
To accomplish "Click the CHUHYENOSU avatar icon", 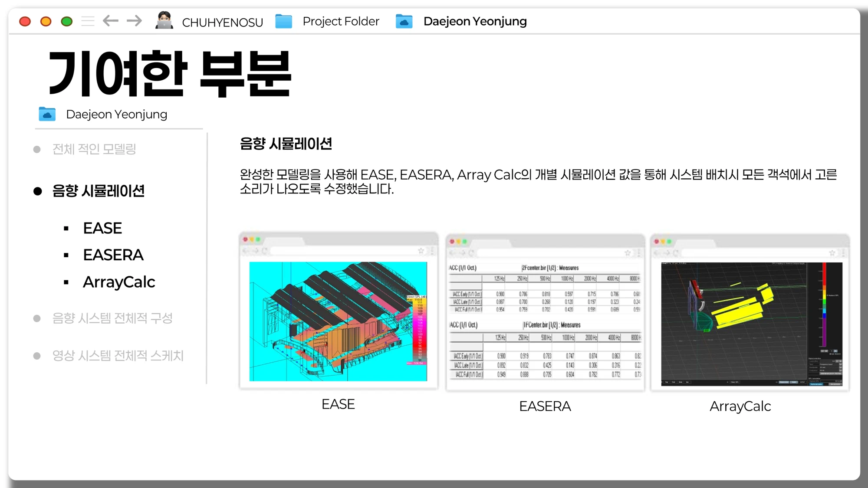I will pos(164,20).
